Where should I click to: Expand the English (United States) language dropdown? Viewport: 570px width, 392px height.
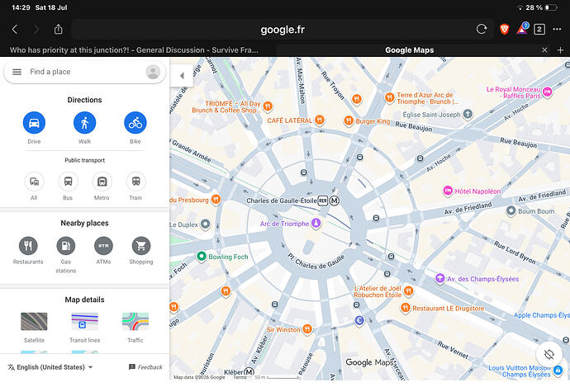coord(50,367)
